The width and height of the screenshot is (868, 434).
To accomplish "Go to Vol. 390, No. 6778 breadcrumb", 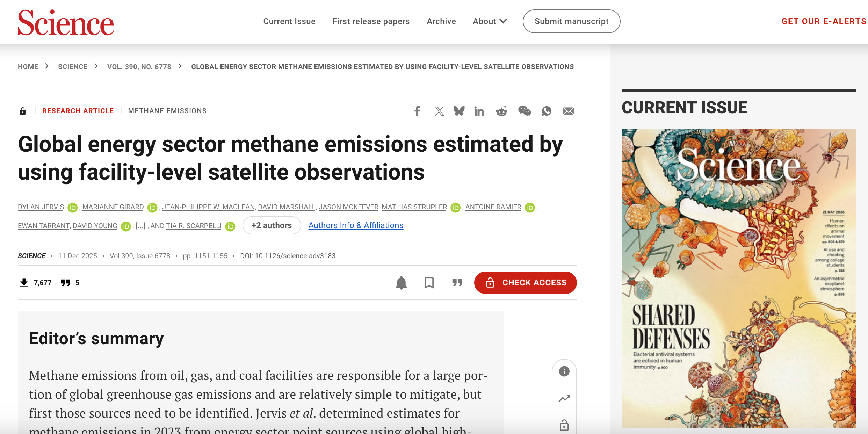I will (x=139, y=67).
